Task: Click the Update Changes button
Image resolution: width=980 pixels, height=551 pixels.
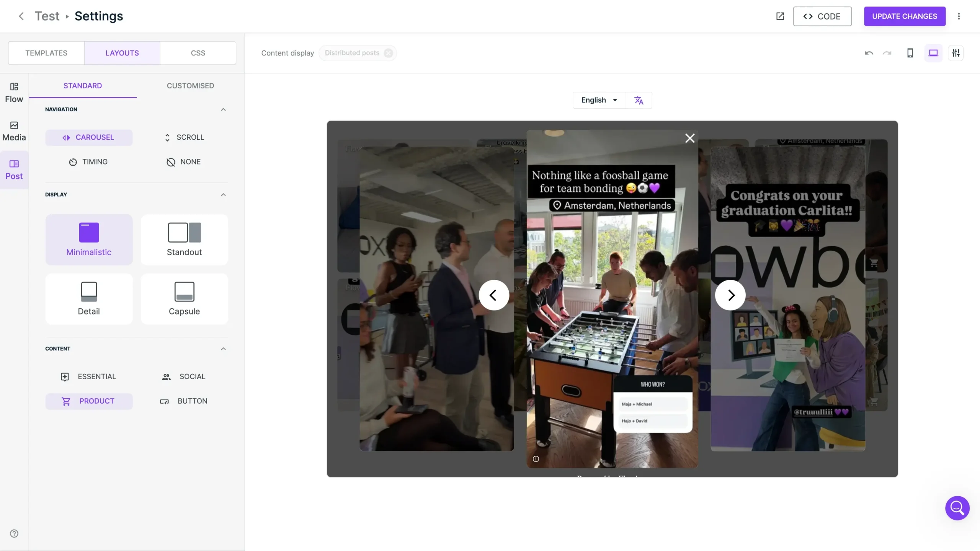Action: [904, 16]
